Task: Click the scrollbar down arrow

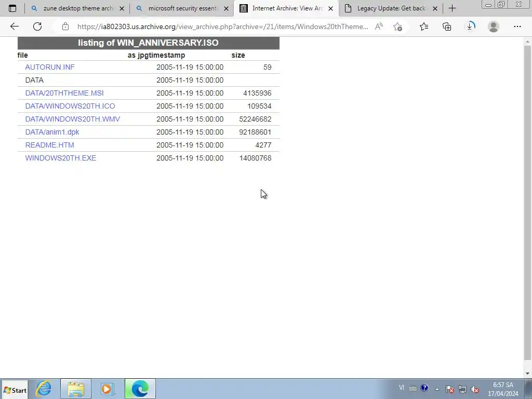Action: (527, 374)
